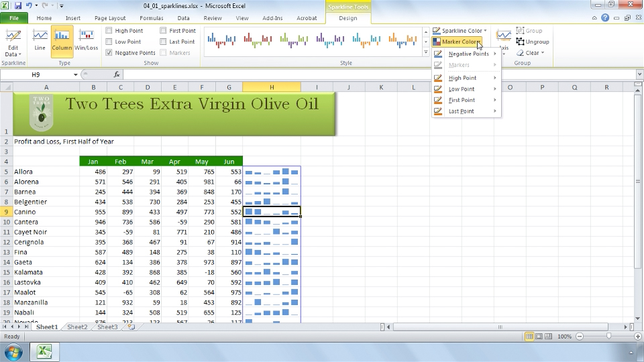Uncheck Negative Points checkbox
The image size is (644, 362).
[x=109, y=52]
